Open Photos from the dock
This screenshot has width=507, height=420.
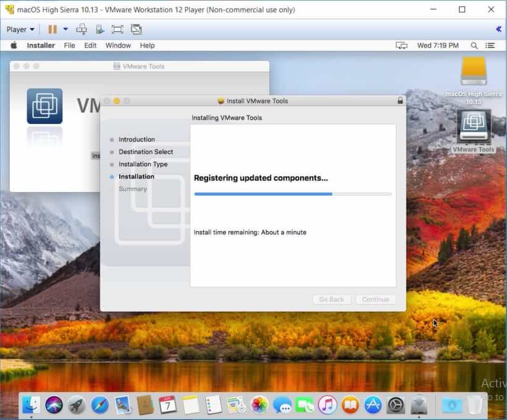tap(259, 405)
